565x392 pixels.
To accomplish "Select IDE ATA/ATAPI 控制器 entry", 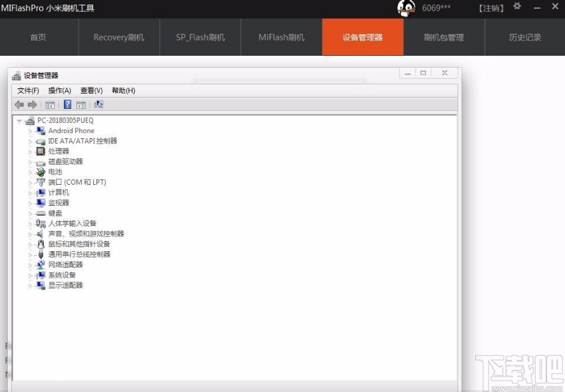I will [82, 141].
